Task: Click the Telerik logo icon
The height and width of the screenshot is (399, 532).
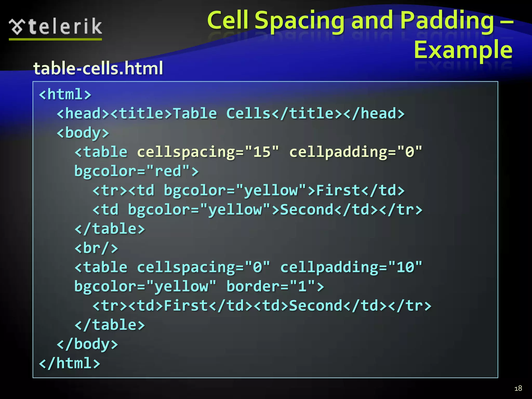Action: (x=17, y=27)
